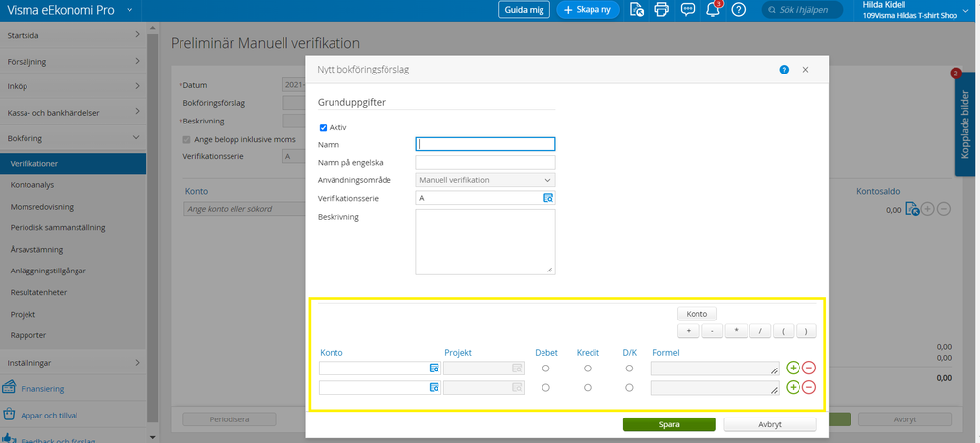The height and width of the screenshot is (443, 980).
Task: Click the help question mark in header
Action: [x=739, y=10]
